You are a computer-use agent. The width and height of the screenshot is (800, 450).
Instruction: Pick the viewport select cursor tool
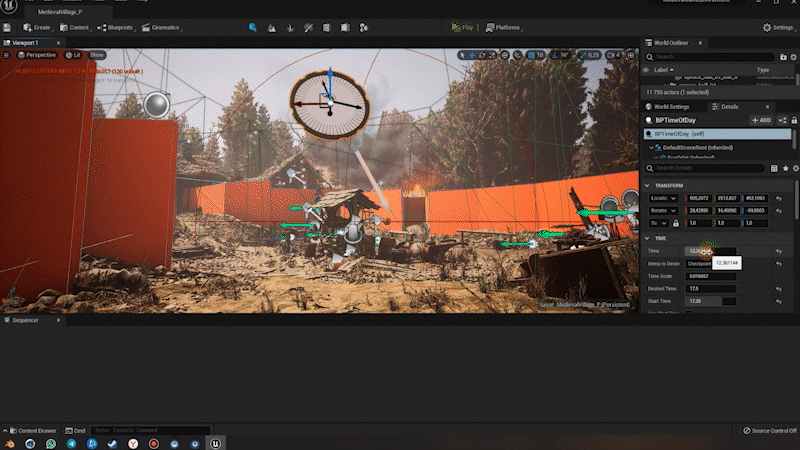462,55
